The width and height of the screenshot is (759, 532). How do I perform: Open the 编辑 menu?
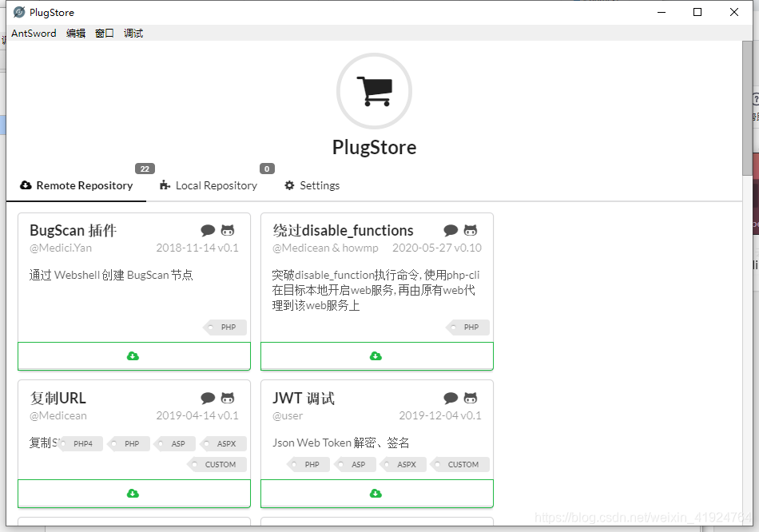(x=76, y=34)
